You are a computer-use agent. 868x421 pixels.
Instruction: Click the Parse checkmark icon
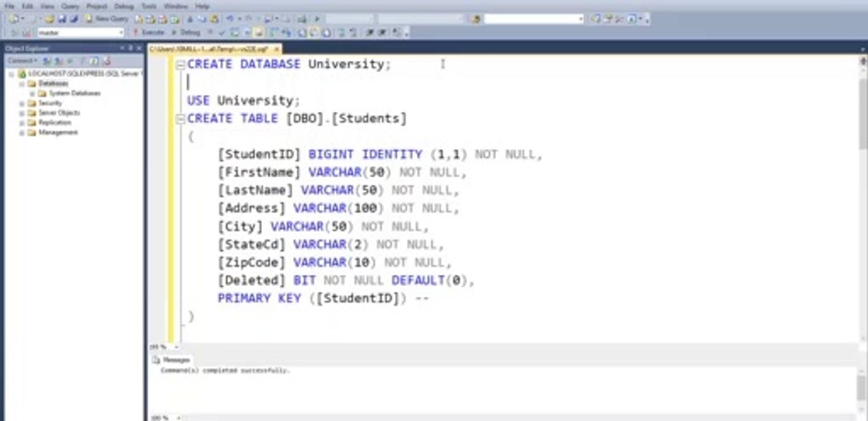pyautogui.click(x=223, y=33)
